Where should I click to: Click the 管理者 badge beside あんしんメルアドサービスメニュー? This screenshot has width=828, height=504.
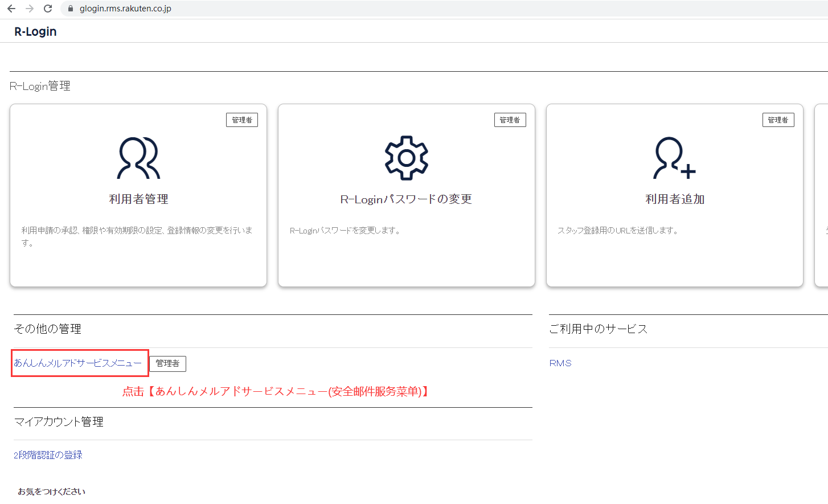(x=167, y=363)
